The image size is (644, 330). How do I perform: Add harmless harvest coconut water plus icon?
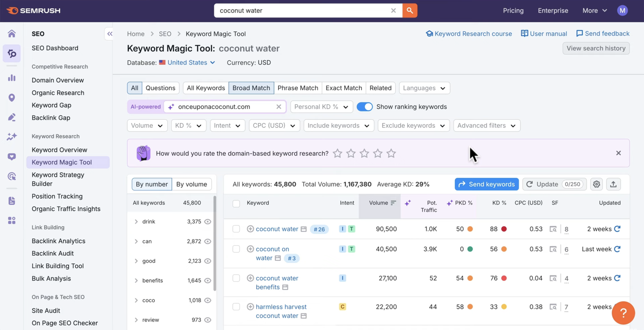[x=250, y=307]
